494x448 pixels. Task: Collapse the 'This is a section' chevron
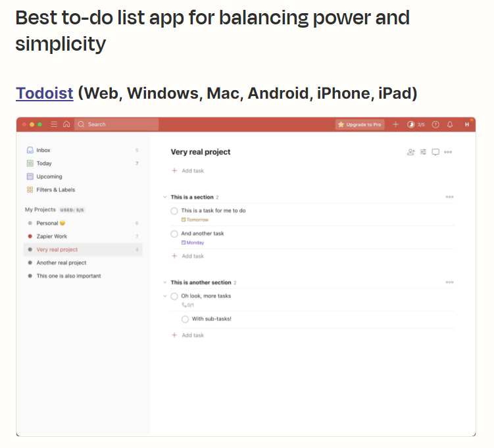pos(164,197)
